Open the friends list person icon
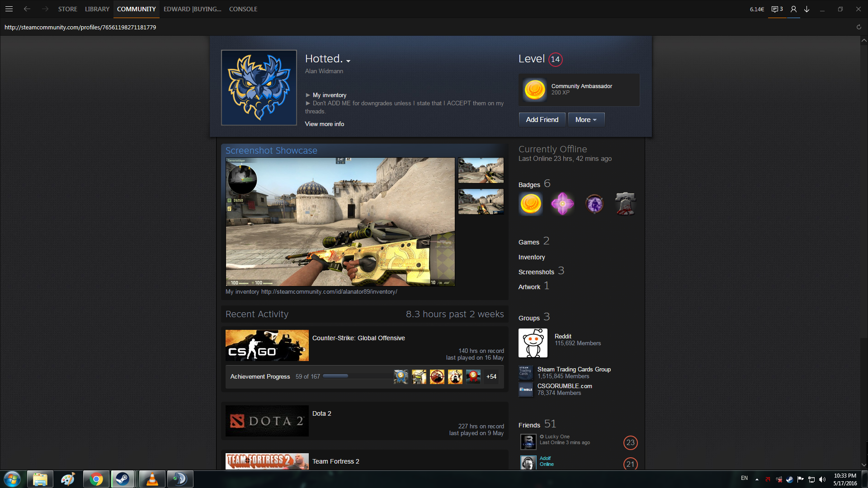The height and width of the screenshot is (488, 868). coord(793,9)
